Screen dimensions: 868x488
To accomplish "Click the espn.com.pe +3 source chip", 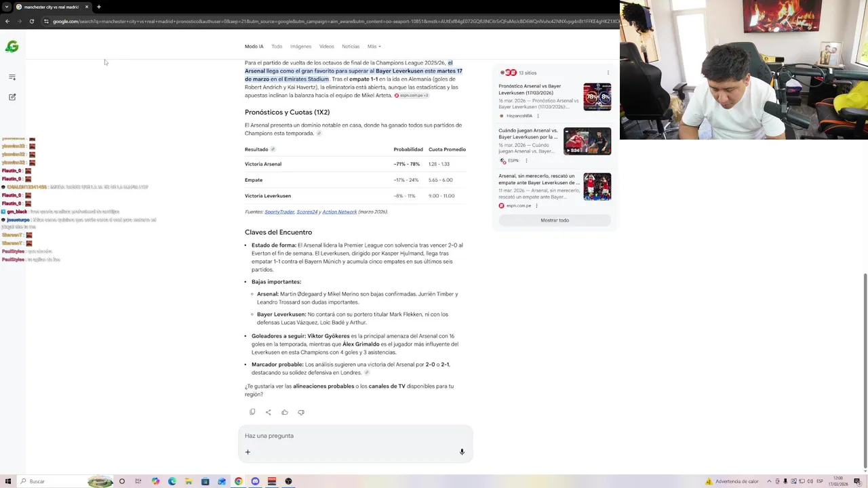I will 411,96.
